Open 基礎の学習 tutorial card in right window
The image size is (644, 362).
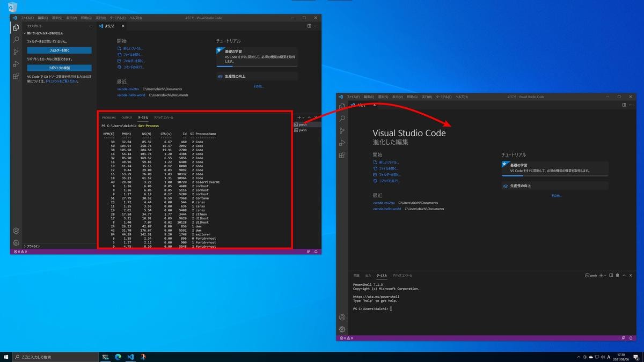click(555, 168)
